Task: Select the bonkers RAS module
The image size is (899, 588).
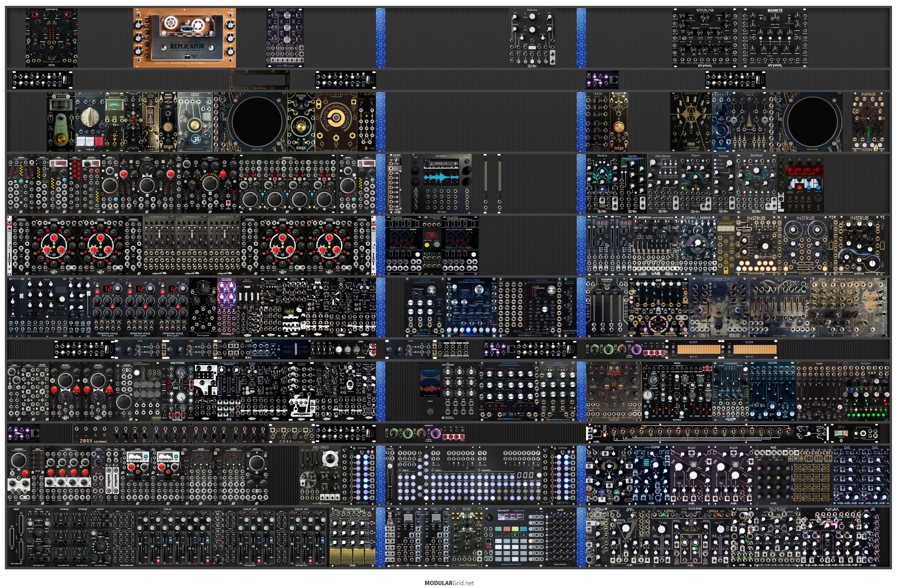Action: [x=51, y=38]
